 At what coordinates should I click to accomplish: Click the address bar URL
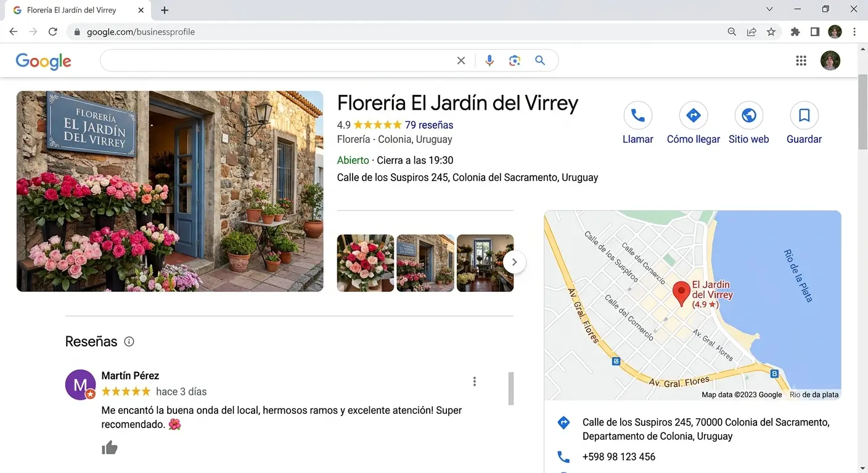[141, 32]
